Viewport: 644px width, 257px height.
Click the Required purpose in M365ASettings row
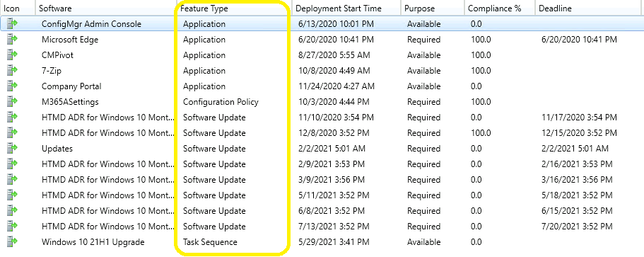pyautogui.click(x=424, y=101)
